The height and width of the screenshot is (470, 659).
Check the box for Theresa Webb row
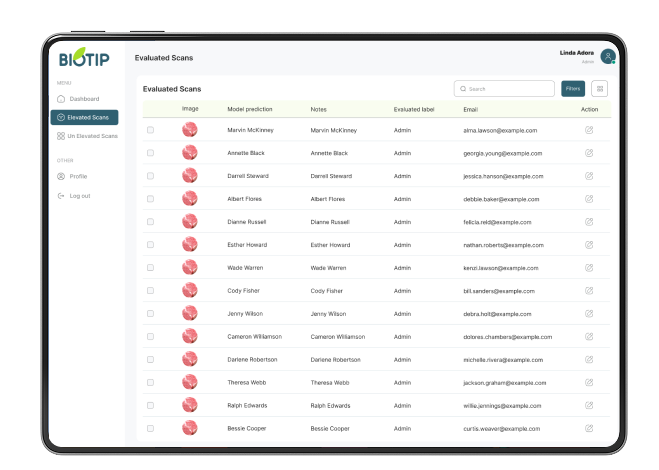151,382
